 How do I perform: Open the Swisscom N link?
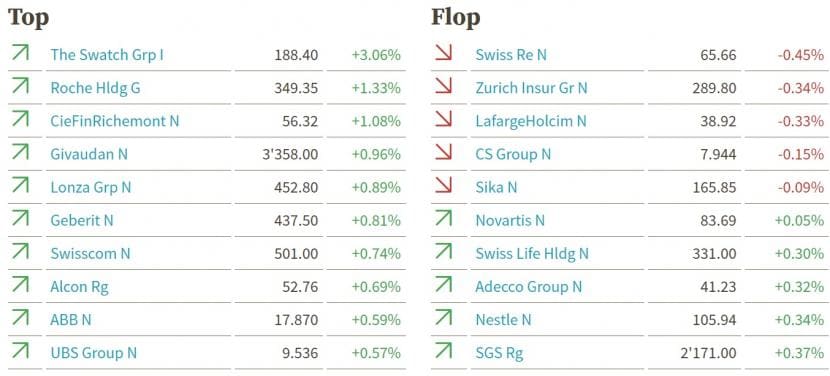90,254
